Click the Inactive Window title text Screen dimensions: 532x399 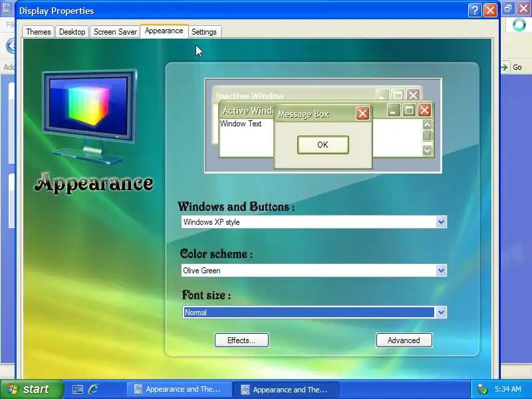(250, 96)
